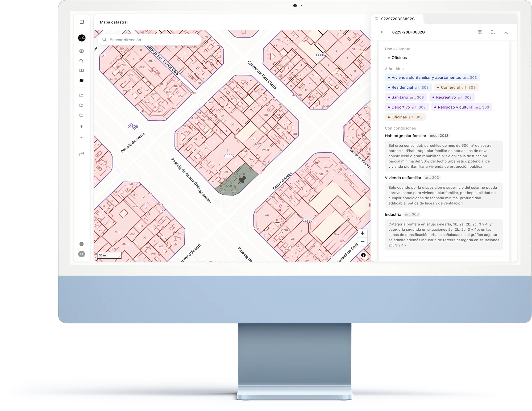Click the globe language icon
Screen dimensions: 532x411
click(82, 244)
